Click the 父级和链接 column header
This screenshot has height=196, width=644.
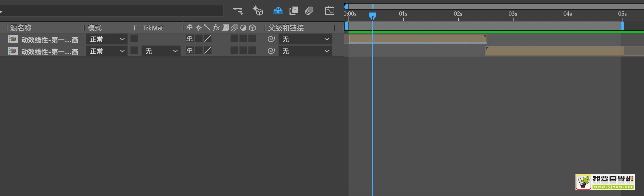(x=286, y=28)
